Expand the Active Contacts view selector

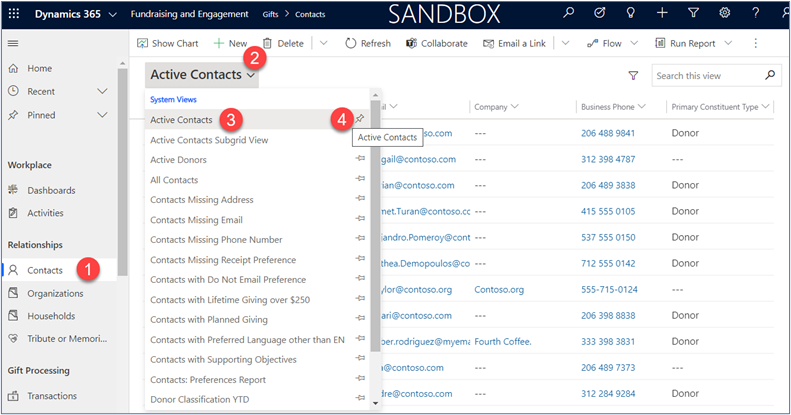(x=201, y=75)
